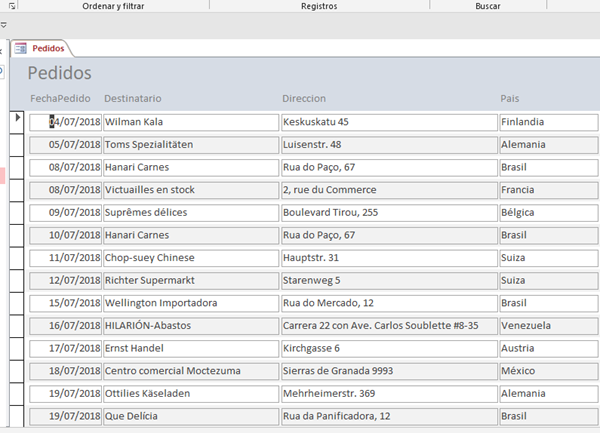Click the Luisenstr. 48 address field
Viewport: 600px width, 433px height.
coord(389,145)
